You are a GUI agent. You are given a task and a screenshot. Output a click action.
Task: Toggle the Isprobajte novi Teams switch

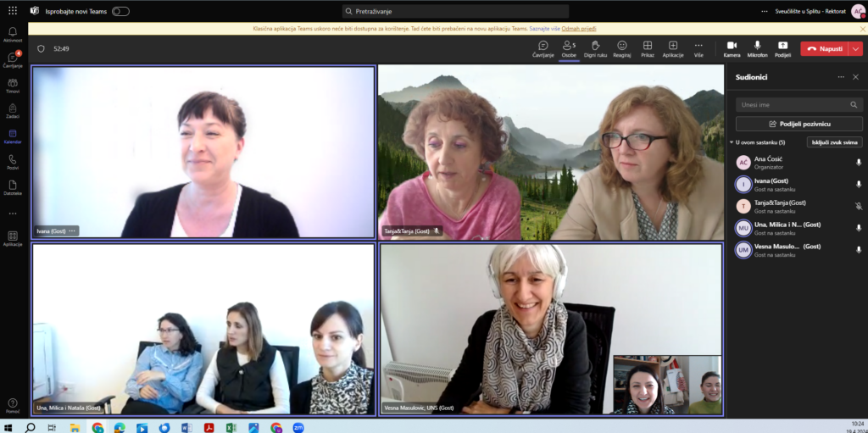pos(120,11)
